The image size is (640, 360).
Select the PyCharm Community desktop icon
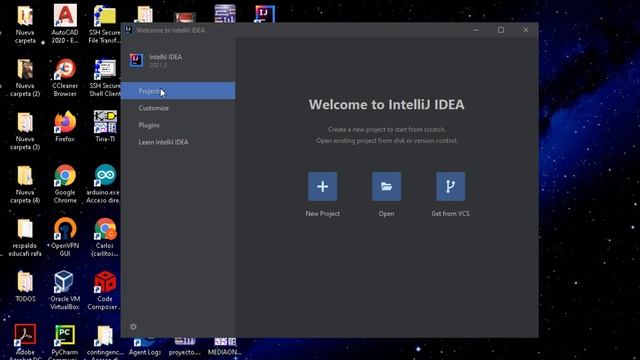pyautogui.click(x=65, y=342)
